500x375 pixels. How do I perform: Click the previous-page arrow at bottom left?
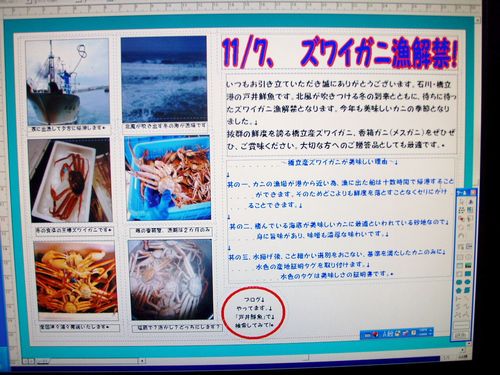tap(25, 361)
